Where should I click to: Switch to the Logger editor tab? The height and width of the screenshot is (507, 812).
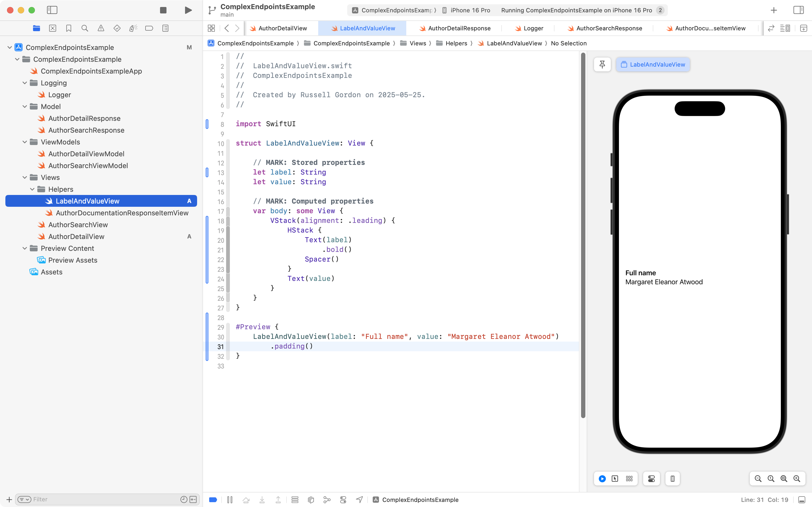[x=533, y=28]
